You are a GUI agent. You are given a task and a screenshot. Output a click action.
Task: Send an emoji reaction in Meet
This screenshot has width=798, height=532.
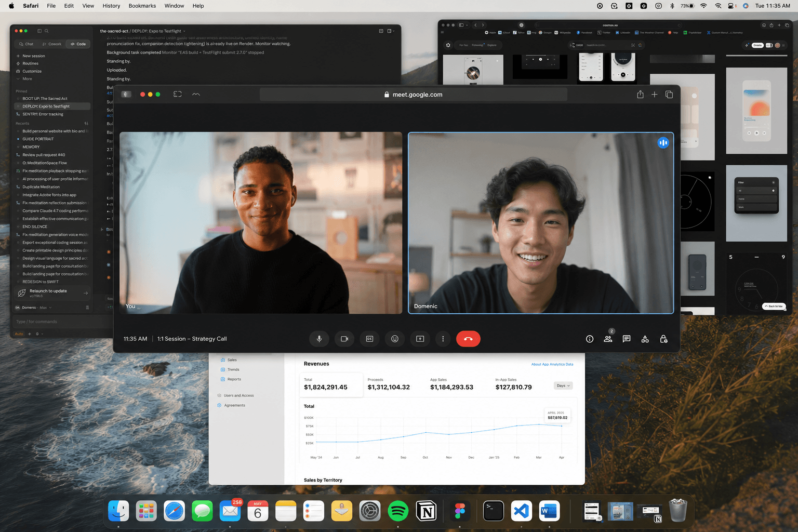click(x=395, y=339)
